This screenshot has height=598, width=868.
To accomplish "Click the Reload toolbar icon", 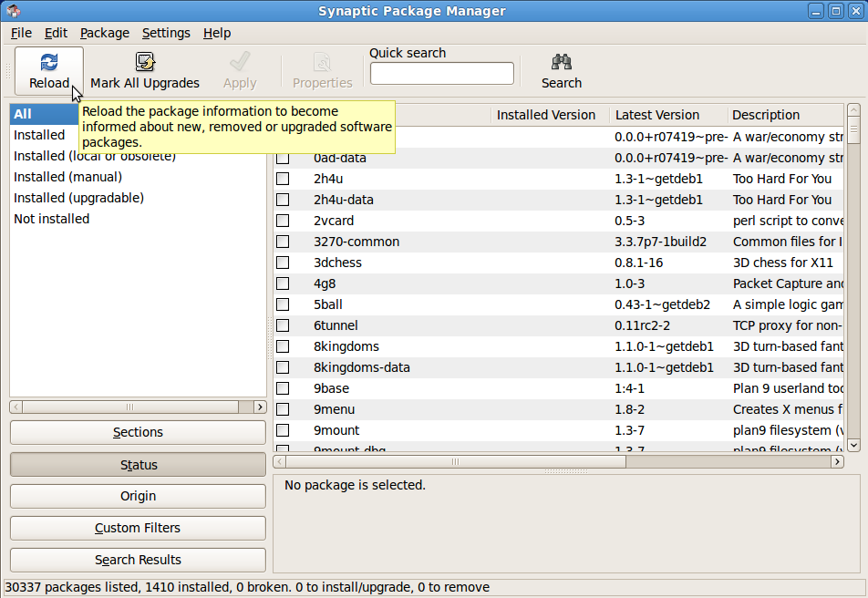I will point(48,64).
